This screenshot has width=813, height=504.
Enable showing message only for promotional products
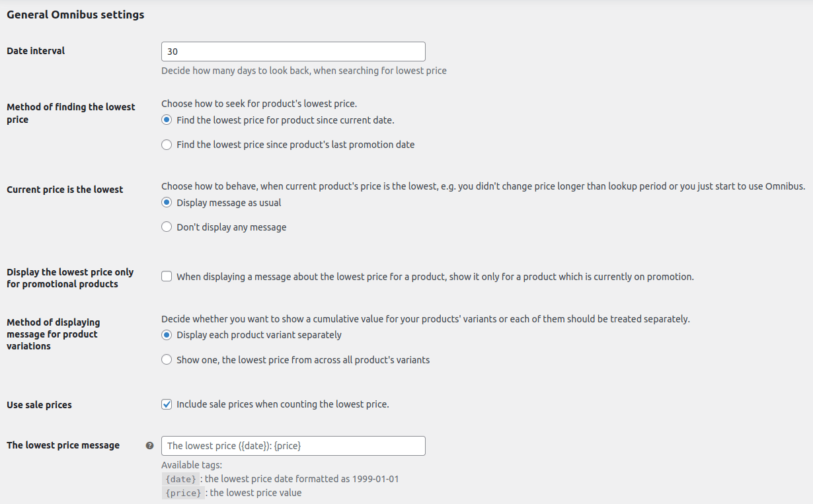[167, 277]
